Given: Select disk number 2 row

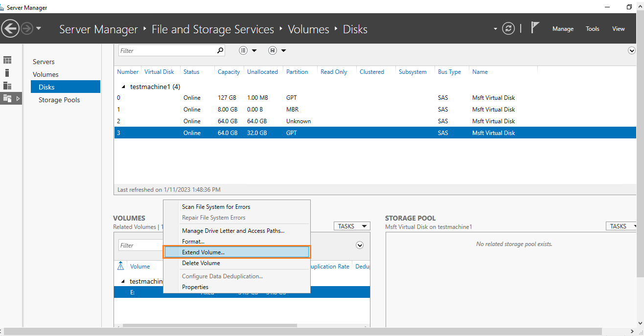Looking at the screenshot, I should point(313,121).
